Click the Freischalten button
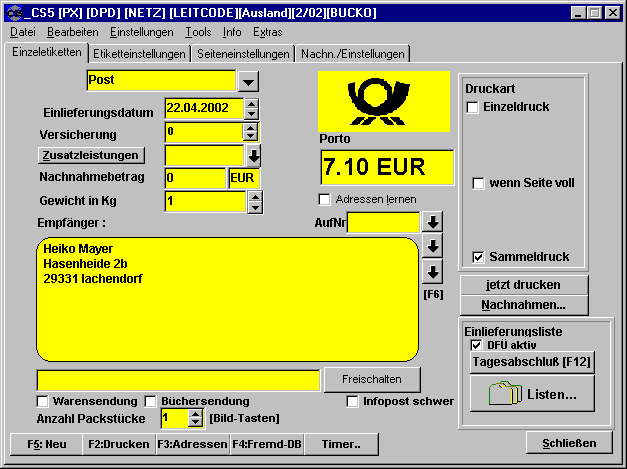 point(372,379)
